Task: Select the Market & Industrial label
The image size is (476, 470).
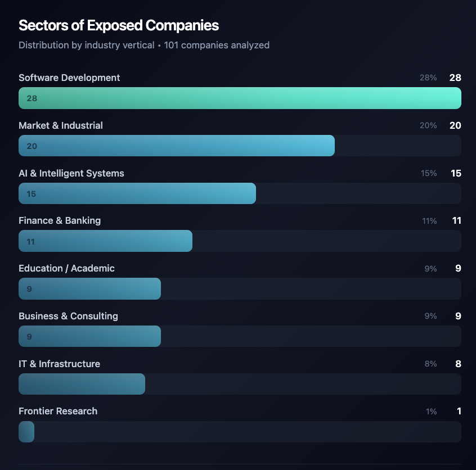Action: coord(61,125)
